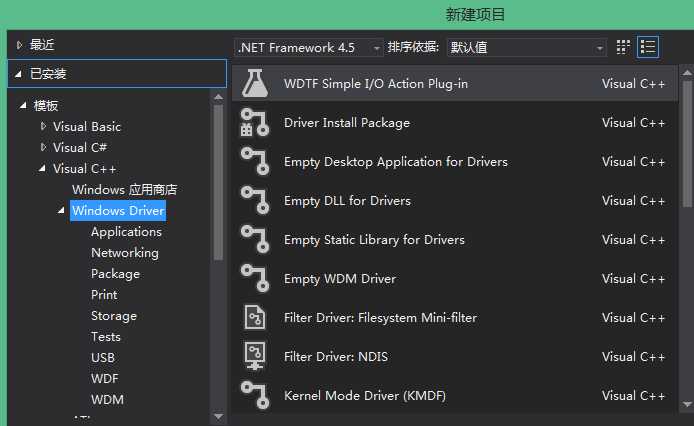Expand the Visual Basic node arrow
Image resolution: width=694 pixels, height=426 pixels.
coord(43,126)
